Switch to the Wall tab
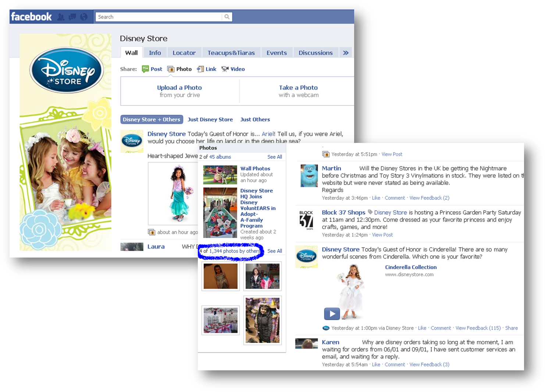Image resolution: width=545 pixels, height=392 pixels. coord(131,53)
